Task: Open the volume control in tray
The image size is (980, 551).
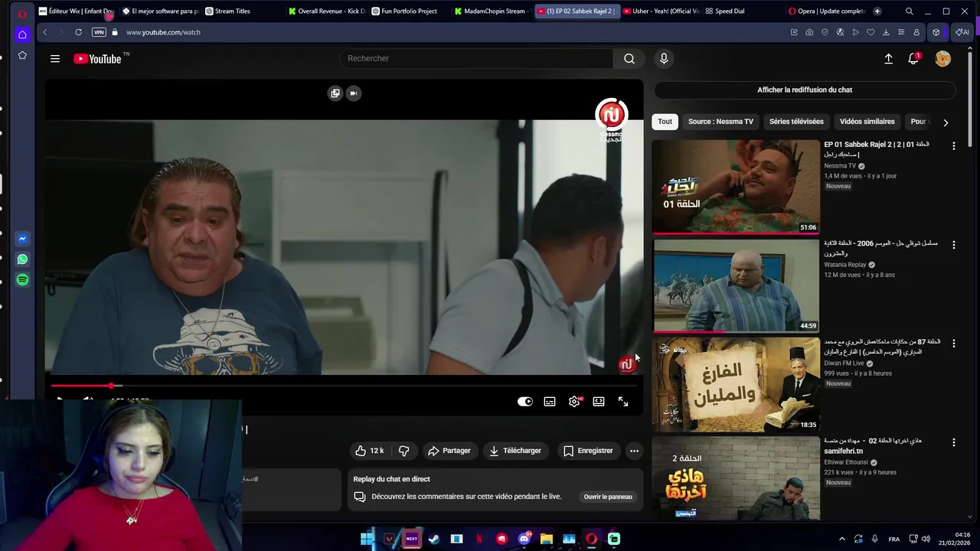Action: (x=926, y=539)
